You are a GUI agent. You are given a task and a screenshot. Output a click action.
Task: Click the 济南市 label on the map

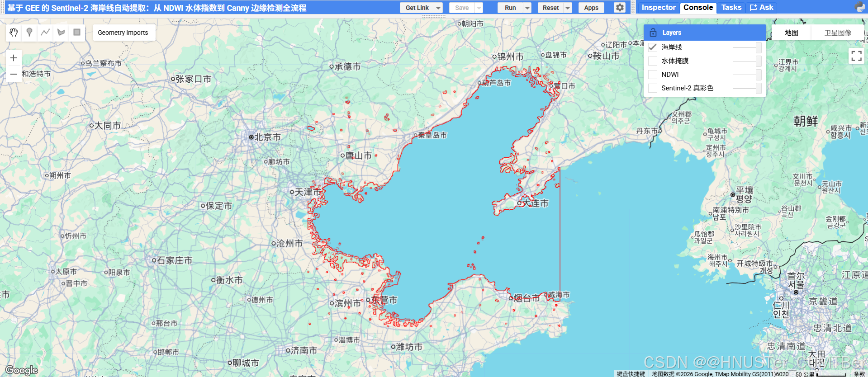304,350
